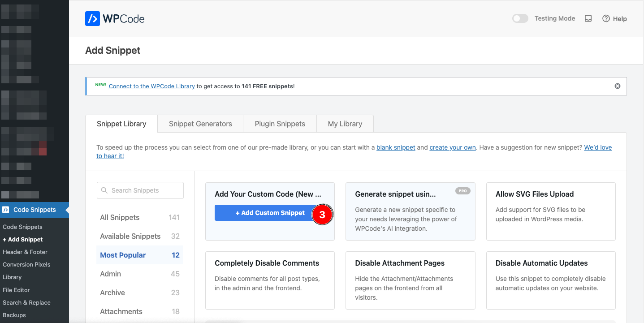
Task: Open the Library sidebar item
Action: coord(12,277)
